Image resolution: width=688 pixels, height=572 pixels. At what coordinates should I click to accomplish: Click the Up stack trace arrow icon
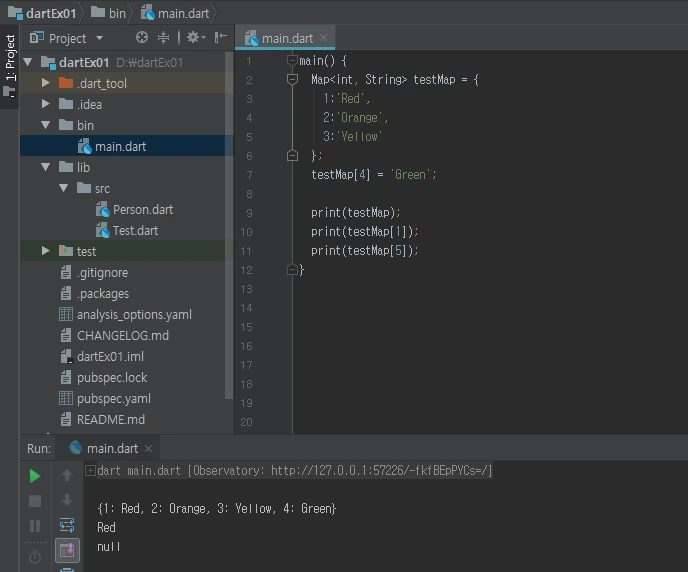pos(67,475)
